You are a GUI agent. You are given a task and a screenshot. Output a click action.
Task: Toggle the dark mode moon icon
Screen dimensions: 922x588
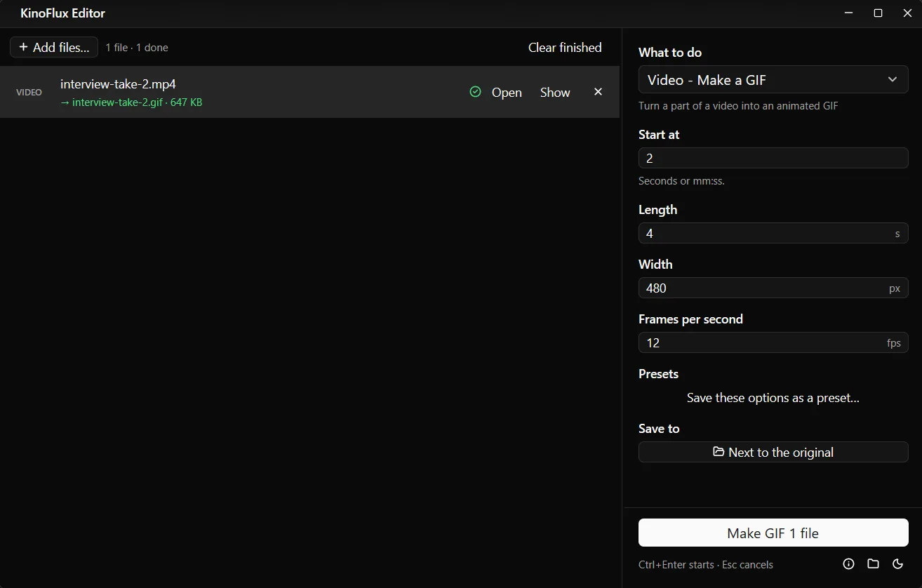click(897, 564)
